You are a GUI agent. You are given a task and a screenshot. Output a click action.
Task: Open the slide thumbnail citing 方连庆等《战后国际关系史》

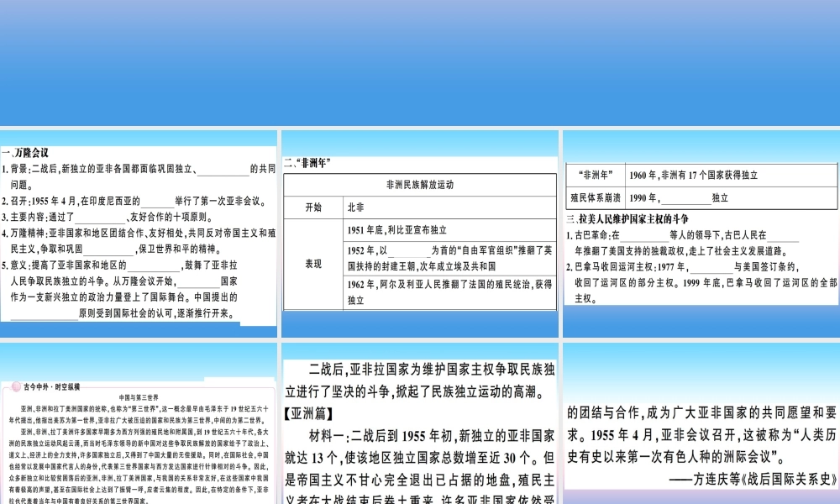tap(701, 423)
